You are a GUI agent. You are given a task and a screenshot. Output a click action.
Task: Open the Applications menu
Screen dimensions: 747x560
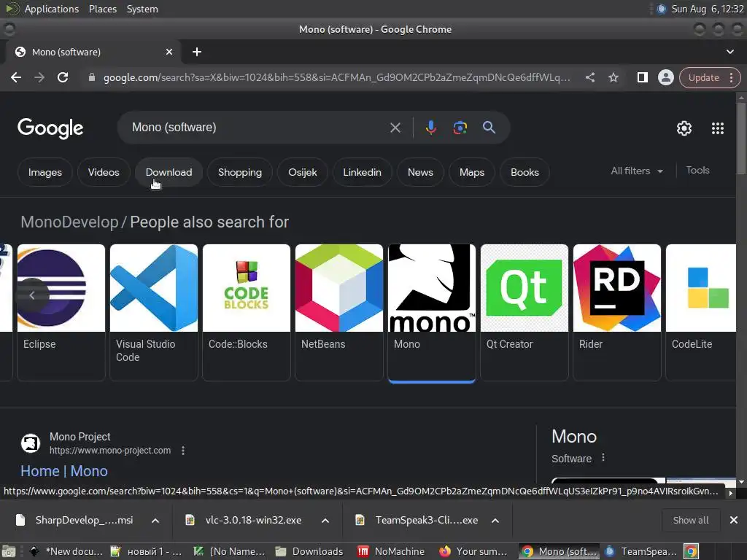click(x=52, y=9)
